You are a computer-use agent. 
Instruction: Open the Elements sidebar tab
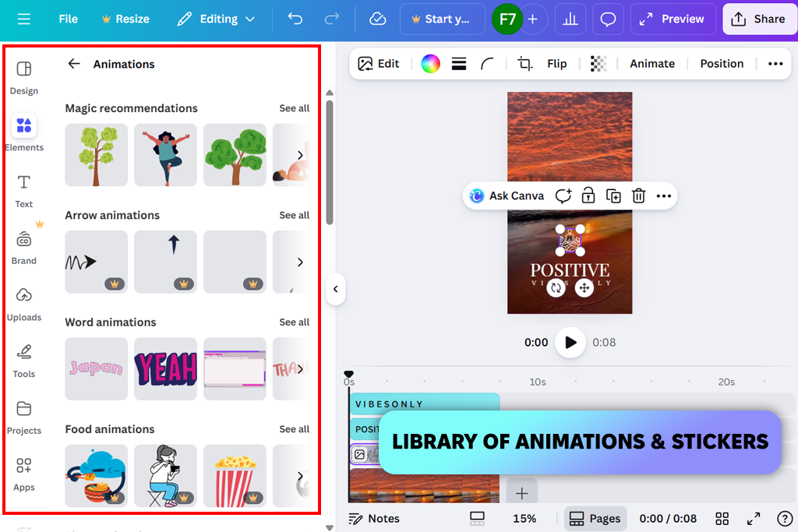[24, 132]
